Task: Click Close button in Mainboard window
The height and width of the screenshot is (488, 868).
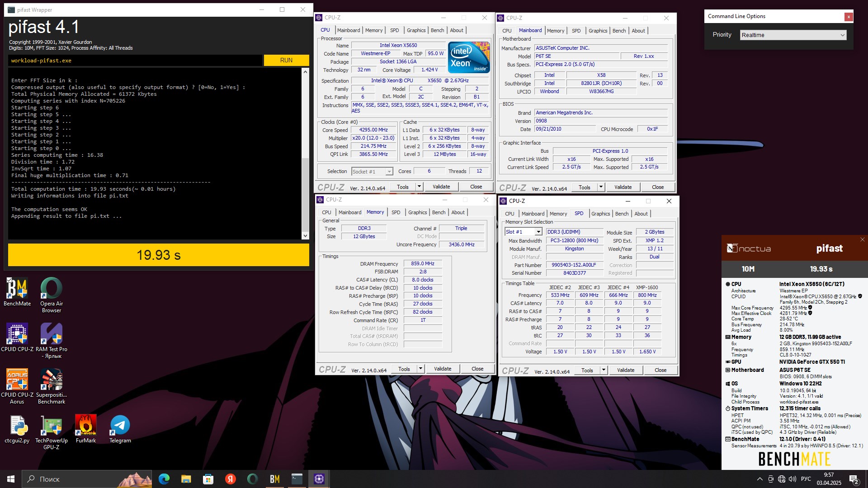Action: click(658, 187)
